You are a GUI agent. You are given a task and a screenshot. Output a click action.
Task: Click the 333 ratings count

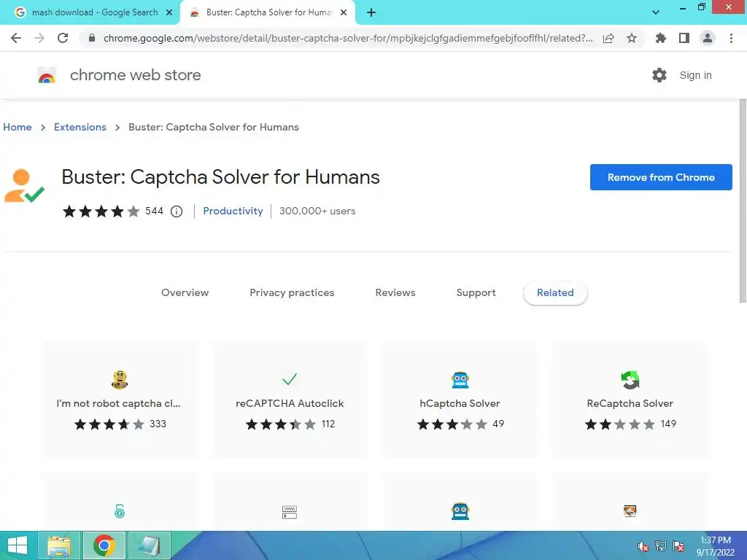pos(158,424)
